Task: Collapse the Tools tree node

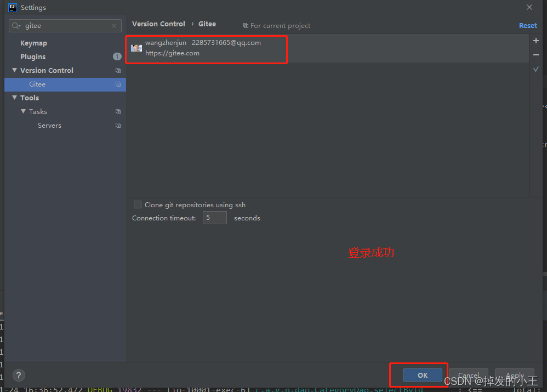Action: click(x=15, y=98)
